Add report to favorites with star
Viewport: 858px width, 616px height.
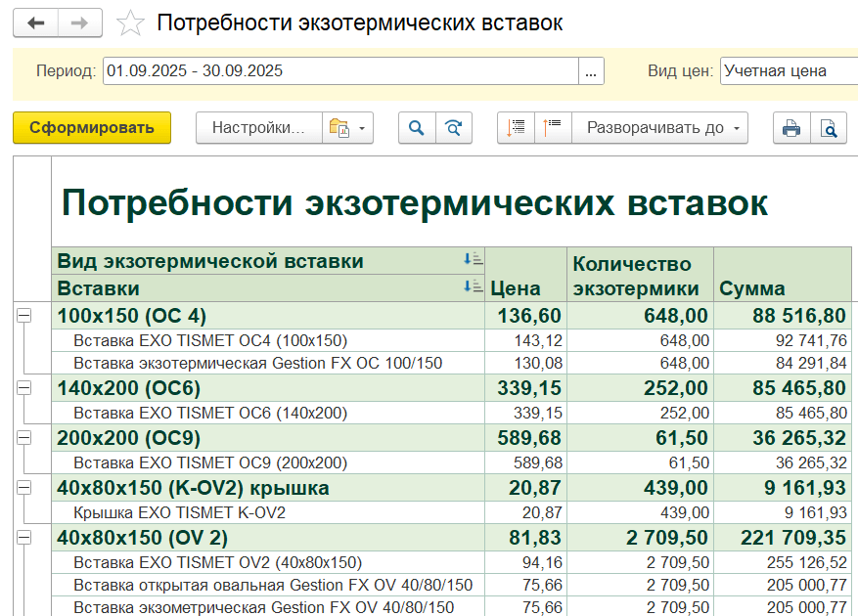click(129, 23)
